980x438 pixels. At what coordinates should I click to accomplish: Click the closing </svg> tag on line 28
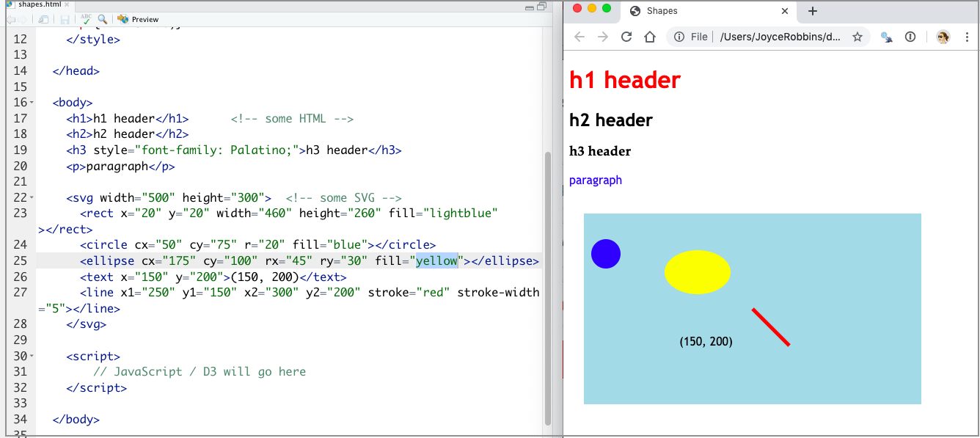87,324
